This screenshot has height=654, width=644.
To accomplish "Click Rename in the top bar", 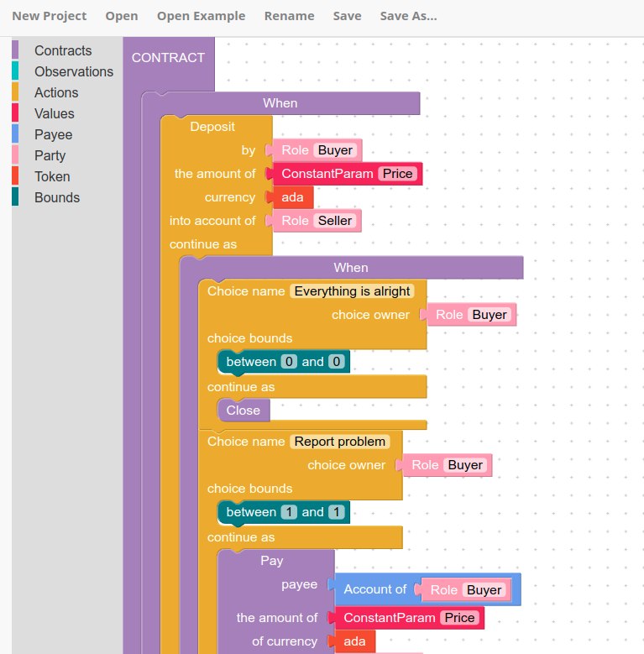I will click(289, 16).
